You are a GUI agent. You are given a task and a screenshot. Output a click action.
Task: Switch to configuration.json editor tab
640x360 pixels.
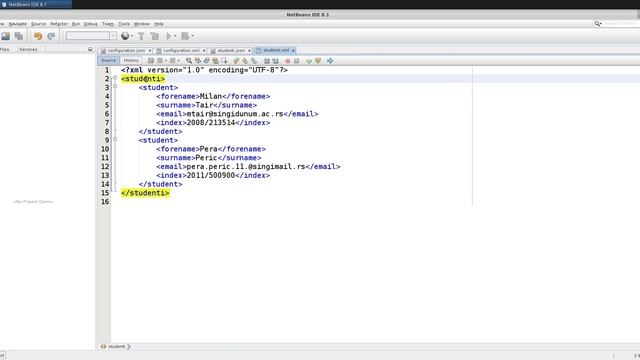click(126, 51)
